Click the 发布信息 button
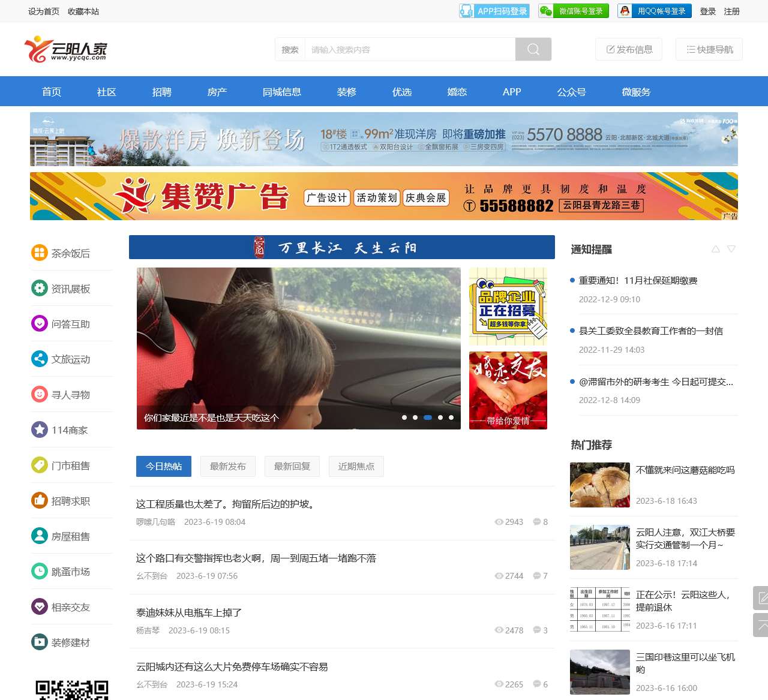Screen dimensions: 768x700 628,49
